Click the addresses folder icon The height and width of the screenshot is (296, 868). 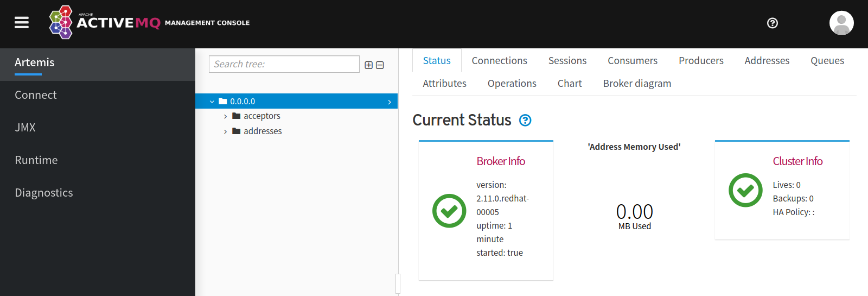236,131
